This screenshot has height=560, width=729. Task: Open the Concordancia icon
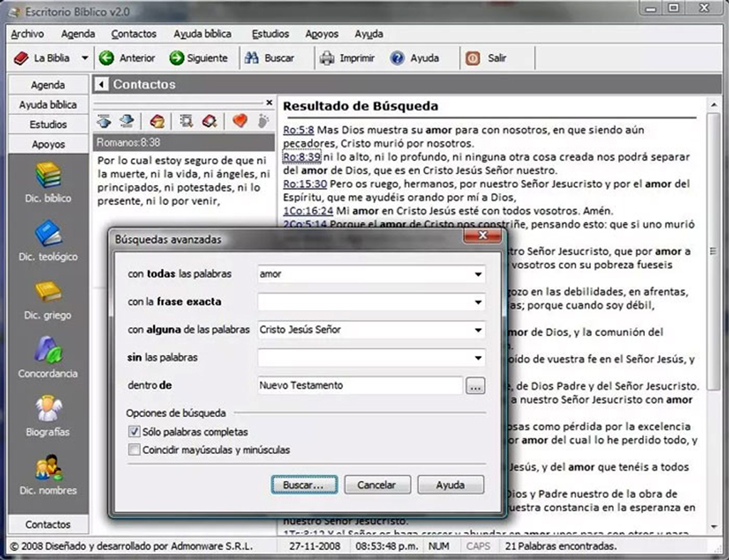pyautogui.click(x=48, y=349)
